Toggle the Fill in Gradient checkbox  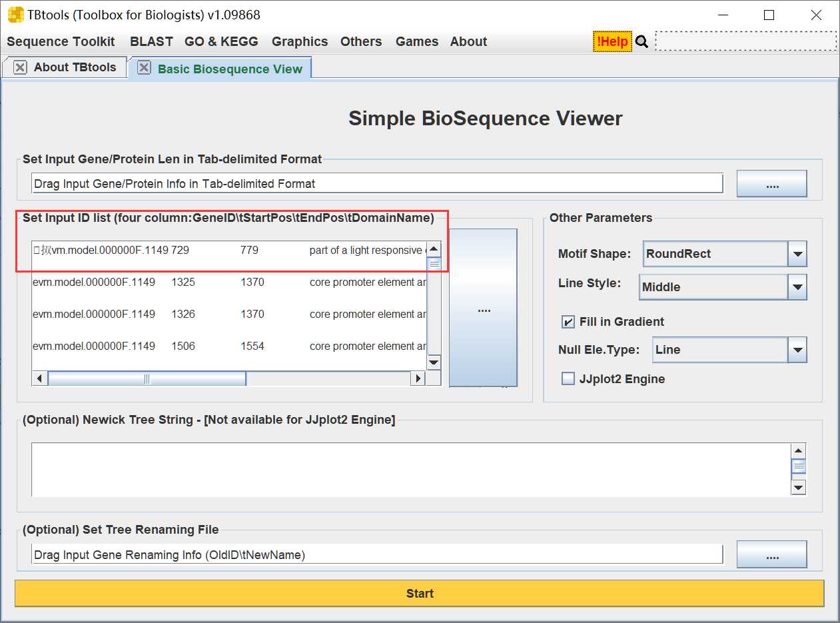coord(568,322)
